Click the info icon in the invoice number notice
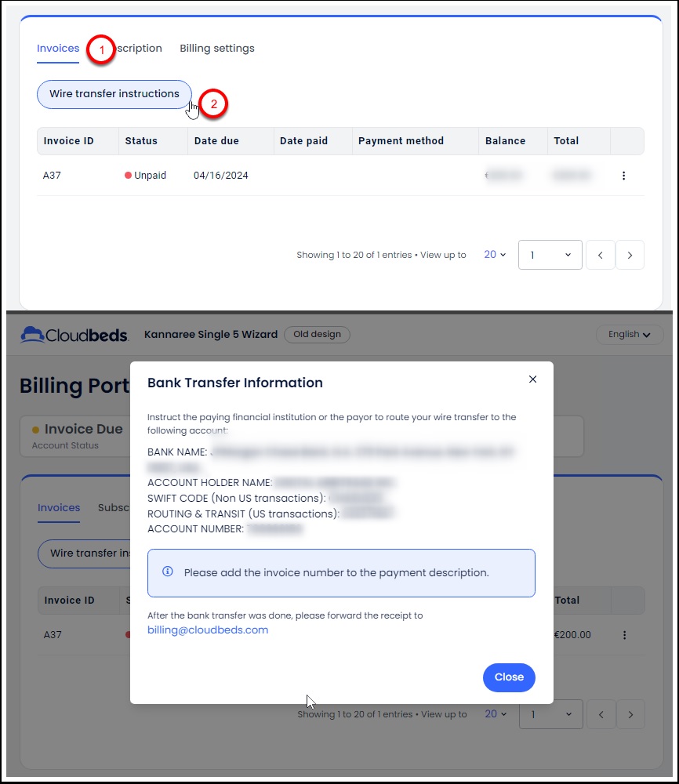 (167, 572)
